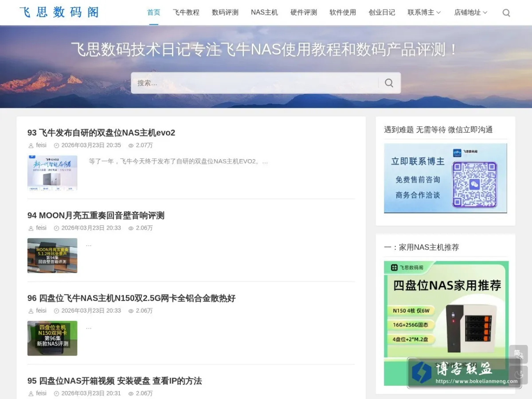Viewport: 532px width, 399px height.
Task: Click banner headline 飞思数码技术日记专注飞牛NAS
Action: click(266, 49)
